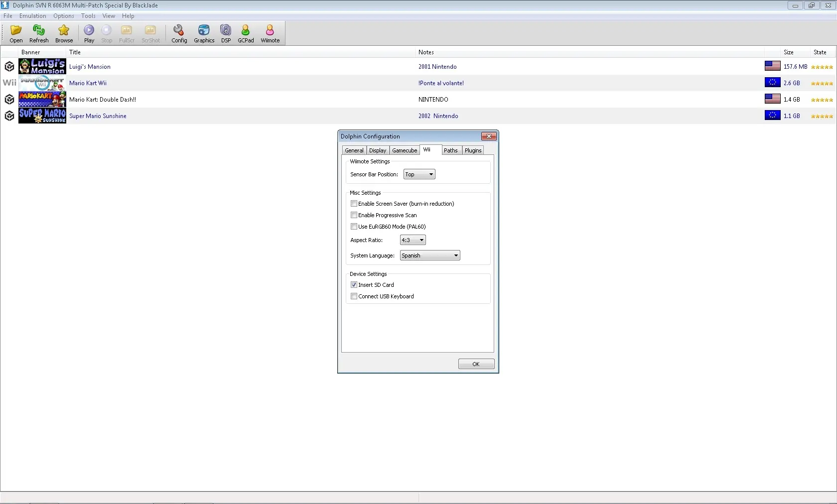Click star rating for Super Mario Sunshine

[x=822, y=116]
